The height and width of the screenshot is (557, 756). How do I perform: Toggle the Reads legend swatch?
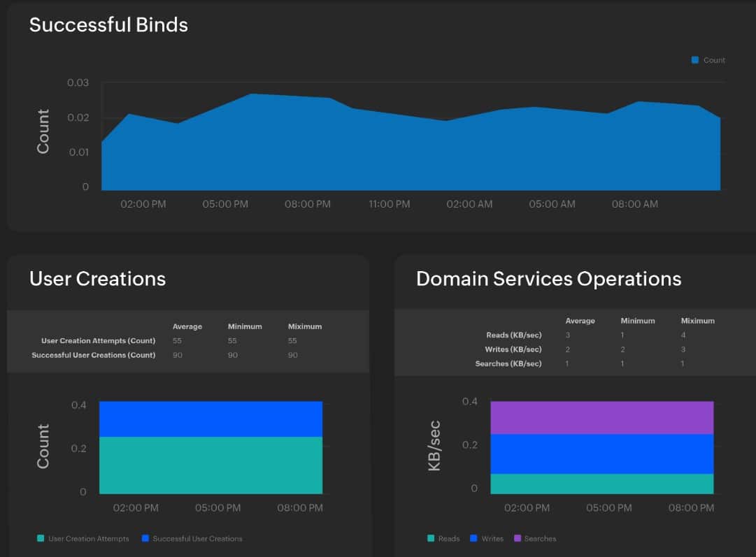pos(431,538)
